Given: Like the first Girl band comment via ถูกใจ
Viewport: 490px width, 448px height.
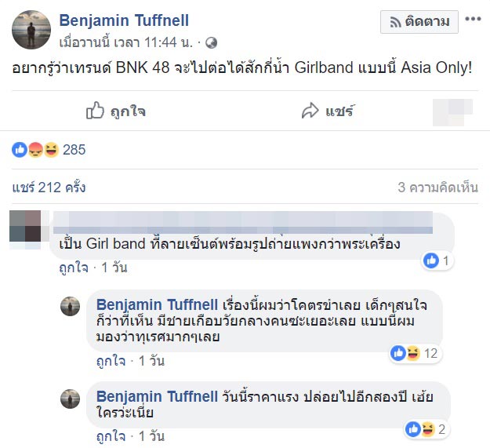Looking at the screenshot, I should coord(74,268).
